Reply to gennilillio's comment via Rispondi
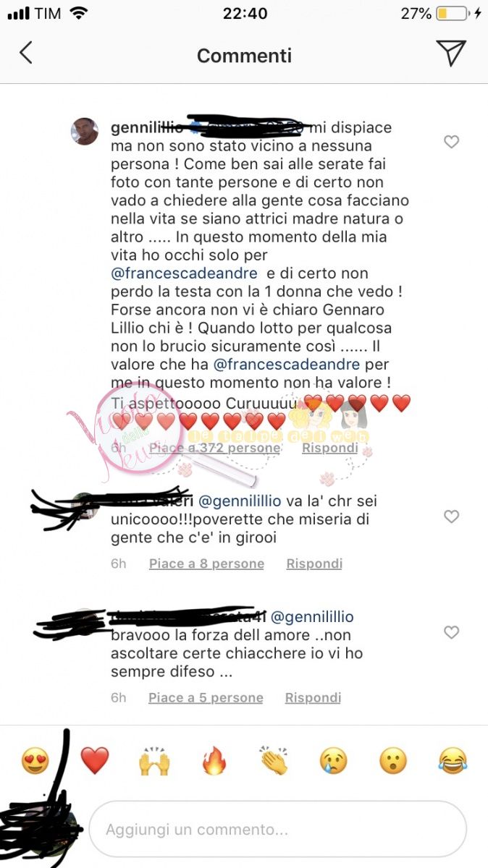 [x=330, y=448]
